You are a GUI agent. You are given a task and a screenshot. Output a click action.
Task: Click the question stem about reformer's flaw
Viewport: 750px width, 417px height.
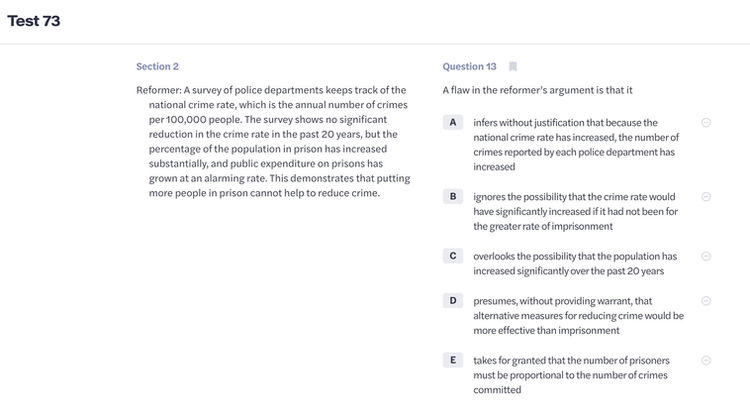tap(538, 90)
